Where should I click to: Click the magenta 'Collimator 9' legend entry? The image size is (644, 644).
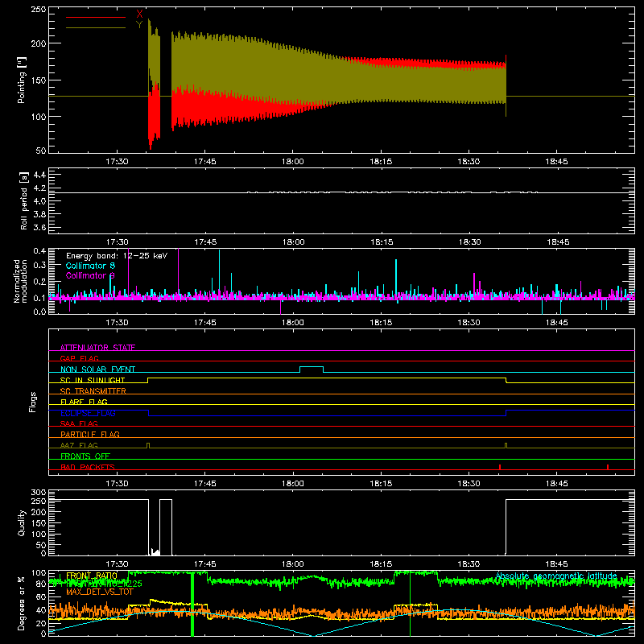(x=90, y=275)
